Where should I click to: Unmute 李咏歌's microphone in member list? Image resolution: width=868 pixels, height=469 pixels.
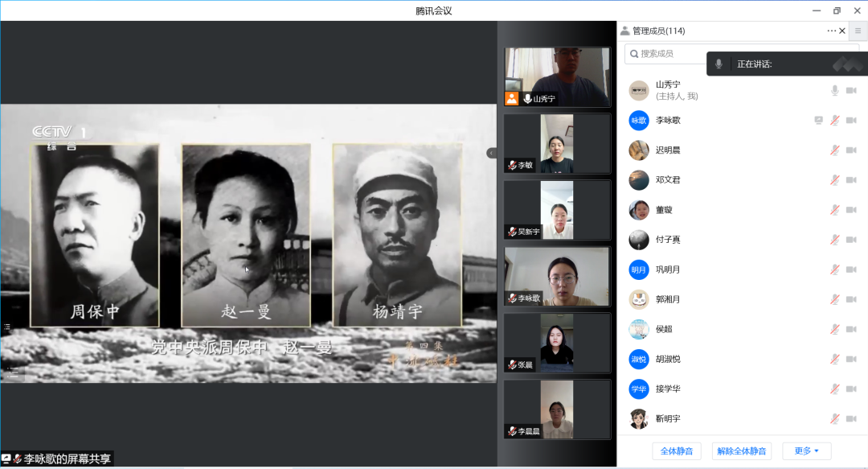click(835, 121)
